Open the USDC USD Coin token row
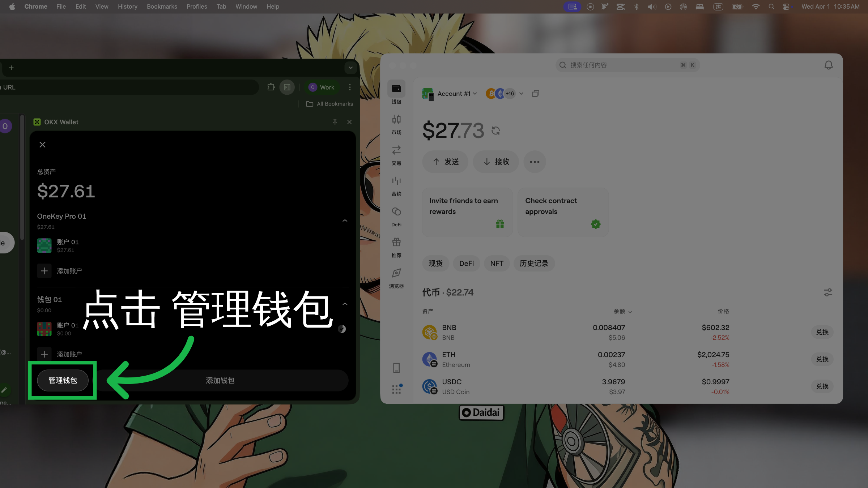 point(628,386)
